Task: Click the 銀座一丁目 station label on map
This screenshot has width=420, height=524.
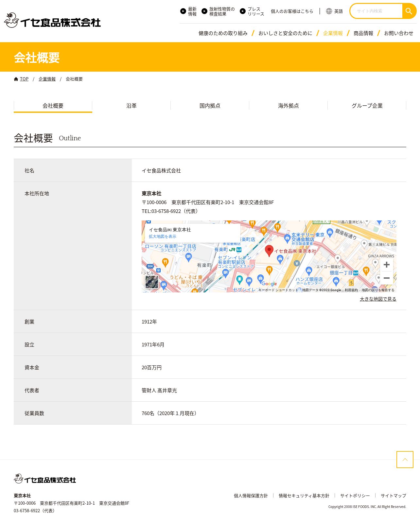Action: (341, 273)
